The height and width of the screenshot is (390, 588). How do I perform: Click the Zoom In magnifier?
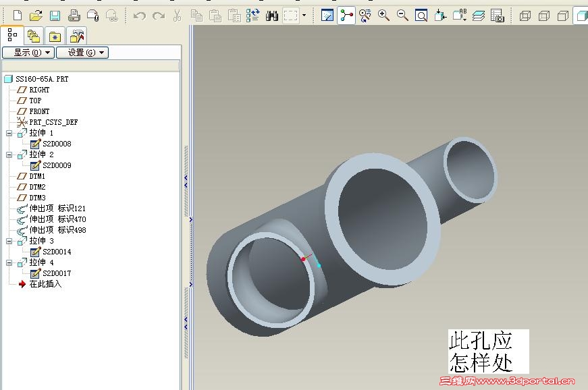tap(383, 16)
